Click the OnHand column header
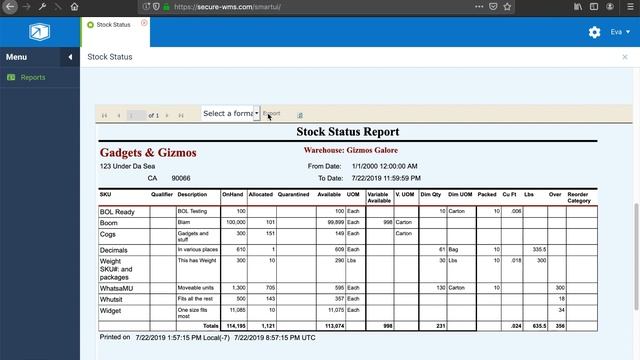 [x=233, y=195]
